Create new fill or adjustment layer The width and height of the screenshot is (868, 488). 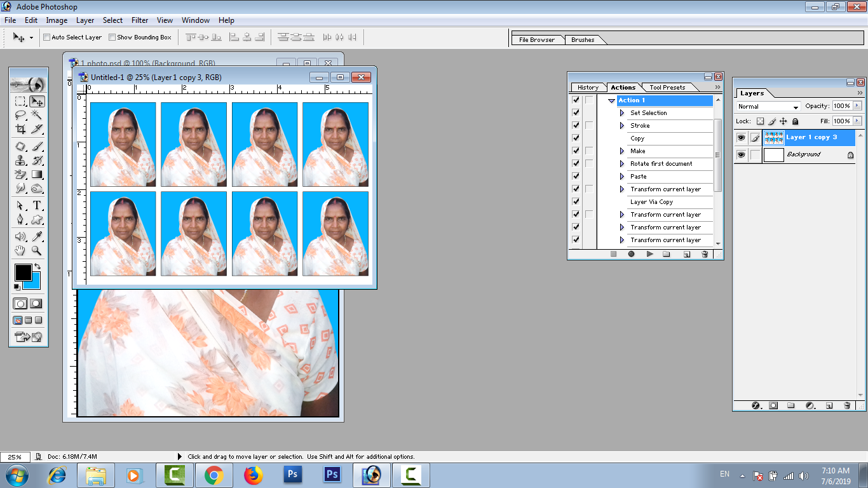[810, 405]
